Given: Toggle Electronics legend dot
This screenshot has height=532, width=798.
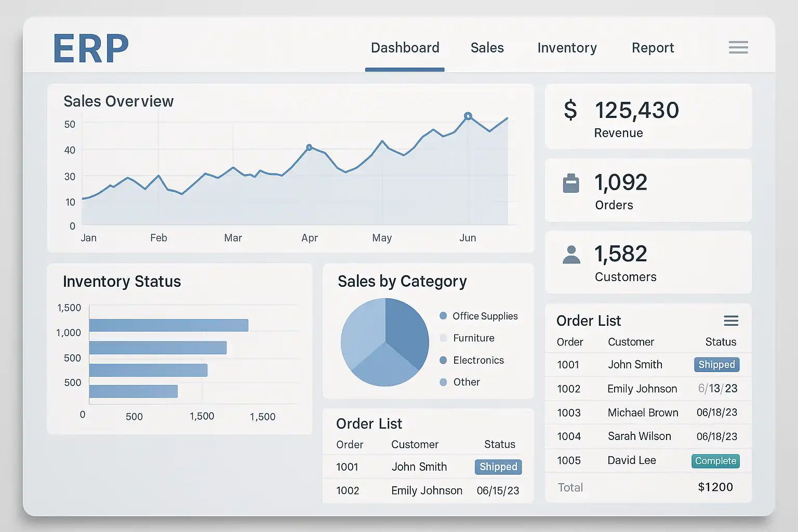Looking at the screenshot, I should point(443,360).
